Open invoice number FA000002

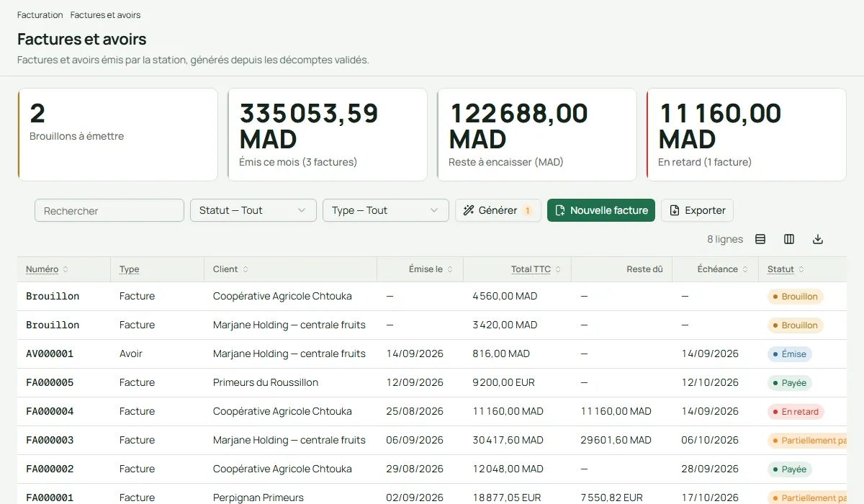[x=50, y=469]
